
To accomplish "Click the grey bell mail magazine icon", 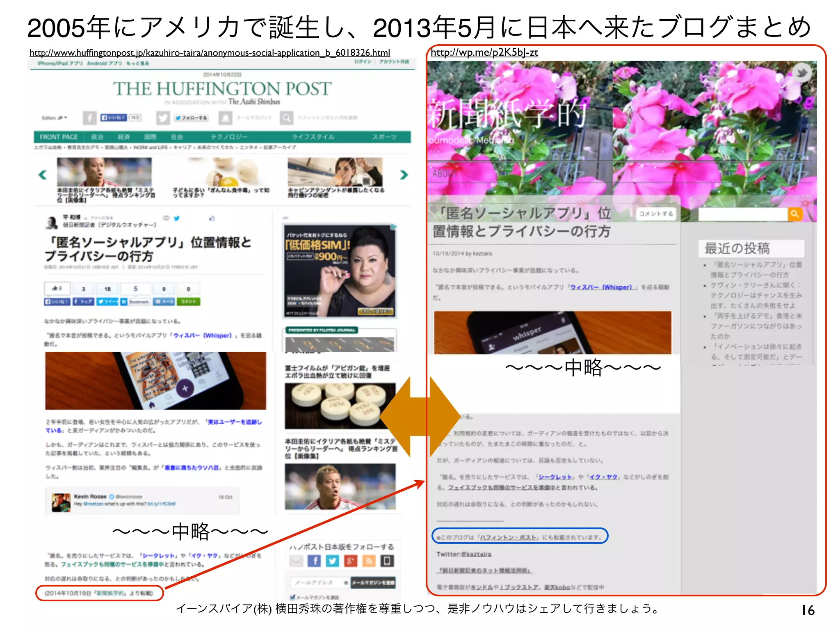I will pos(225,118).
